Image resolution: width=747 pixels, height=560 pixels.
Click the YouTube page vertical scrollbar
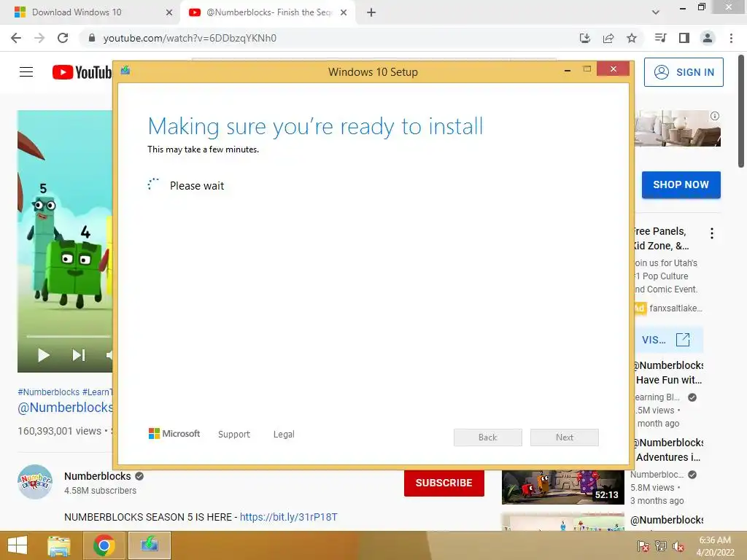click(x=741, y=112)
